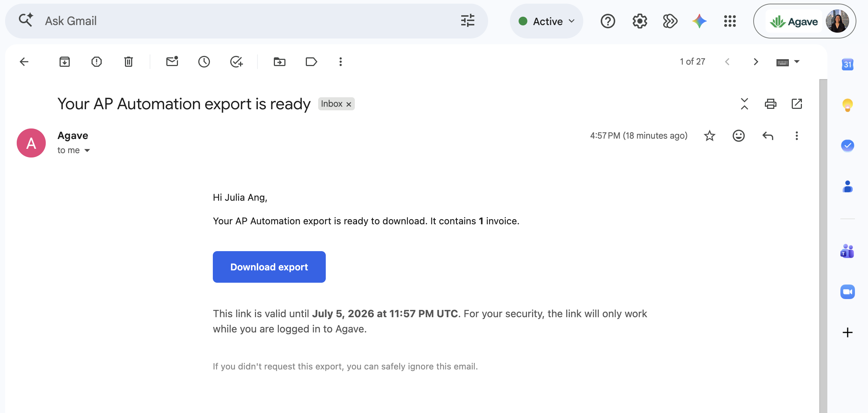Open the Labels icon
This screenshot has height=413, width=868.
click(x=311, y=62)
